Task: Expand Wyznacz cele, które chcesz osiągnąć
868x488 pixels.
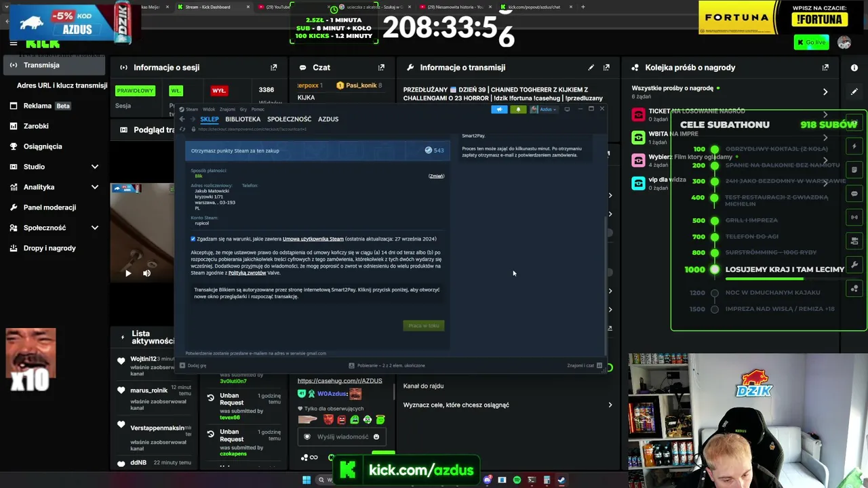Action: 610,405
